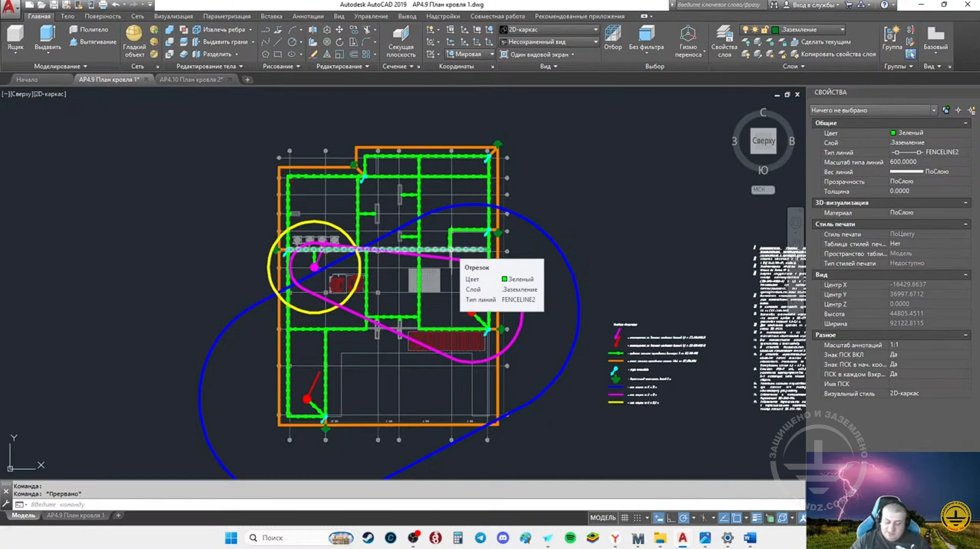Collapse the Общие properties section
The height and width of the screenshot is (549, 980).
(965, 123)
